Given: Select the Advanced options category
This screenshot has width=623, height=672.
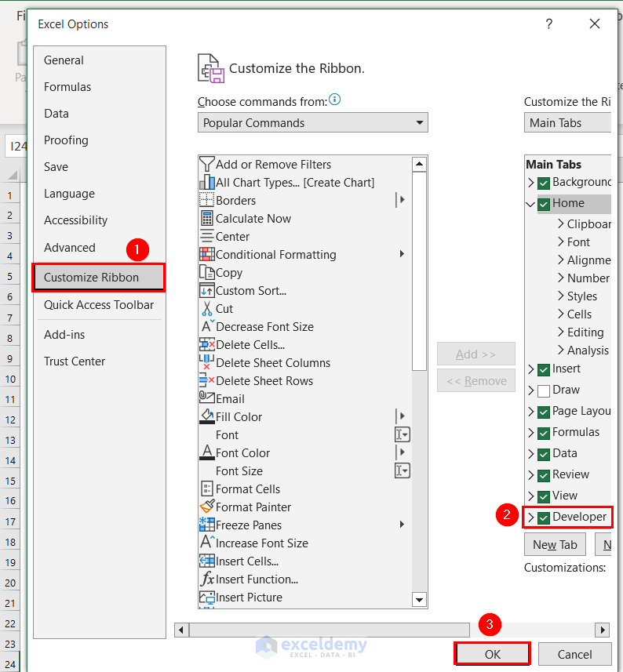Looking at the screenshot, I should [70, 247].
